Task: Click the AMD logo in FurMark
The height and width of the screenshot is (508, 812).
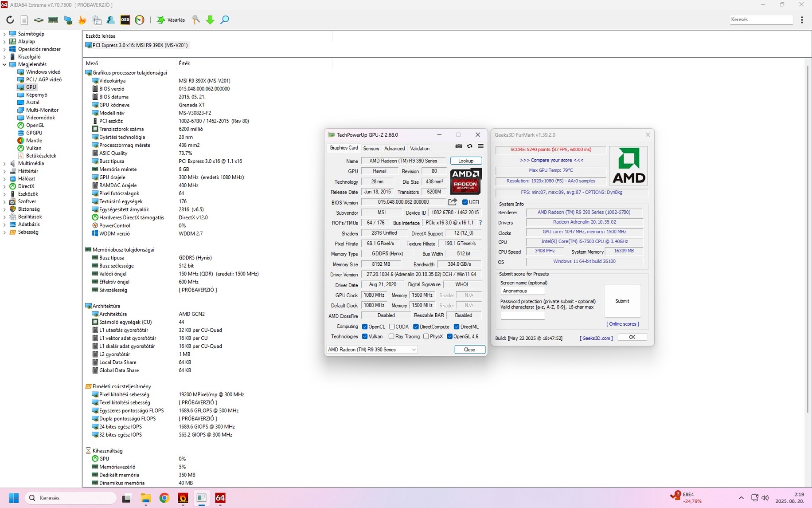Action: pyautogui.click(x=629, y=165)
